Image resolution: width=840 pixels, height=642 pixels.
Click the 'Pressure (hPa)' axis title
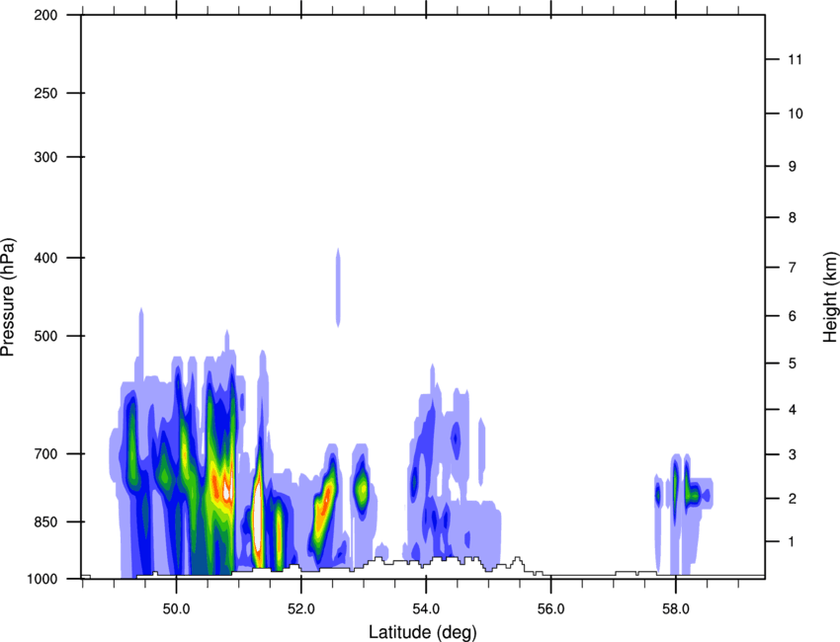(8, 297)
